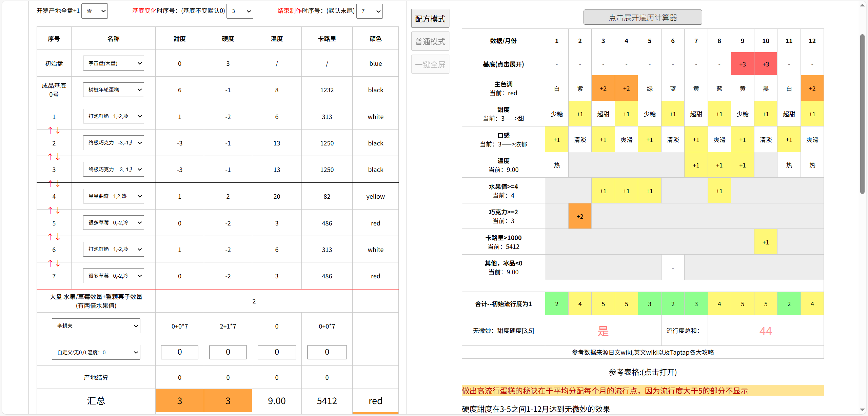Click the down arrow below row 3

click(x=58, y=183)
